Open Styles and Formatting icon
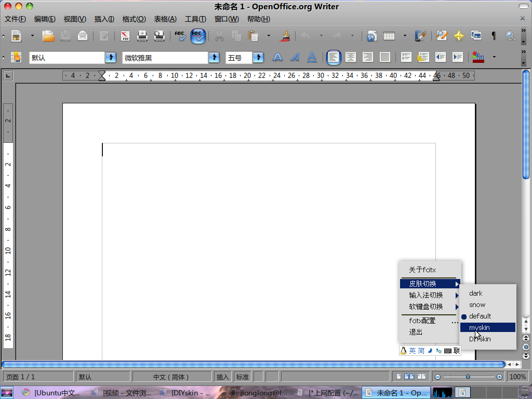532x399 pixels. pyautogui.click(x=16, y=57)
